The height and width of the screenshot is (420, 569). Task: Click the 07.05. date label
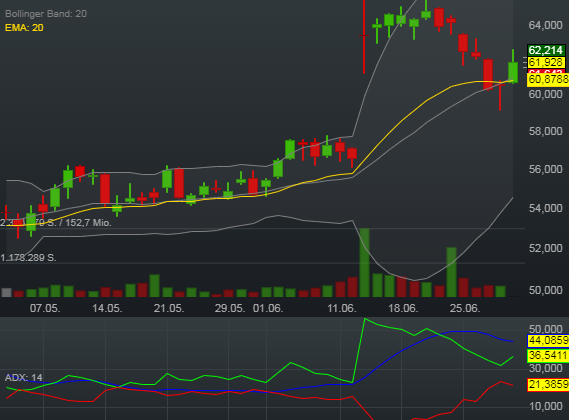45,309
